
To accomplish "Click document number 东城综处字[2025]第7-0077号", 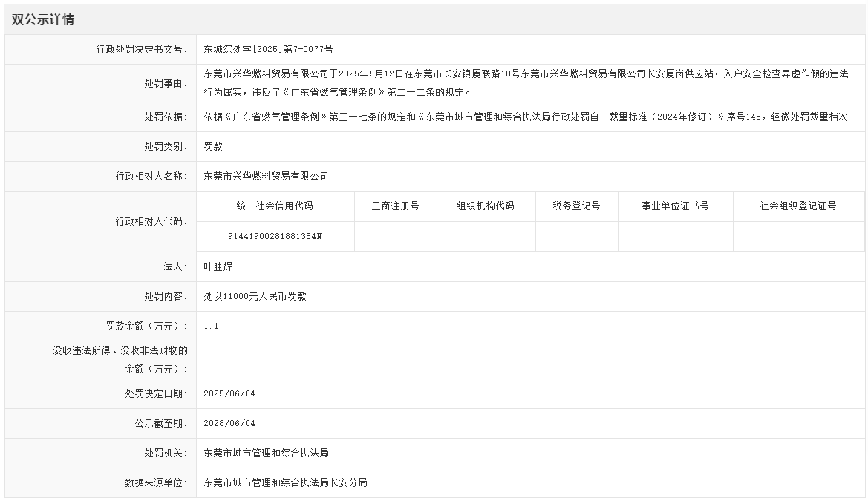I will 269,49.
